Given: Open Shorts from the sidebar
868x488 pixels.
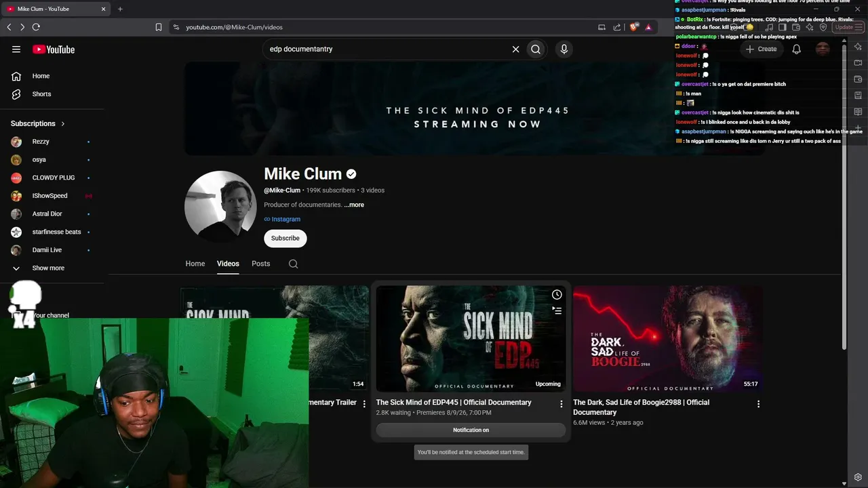Looking at the screenshot, I should pos(41,94).
